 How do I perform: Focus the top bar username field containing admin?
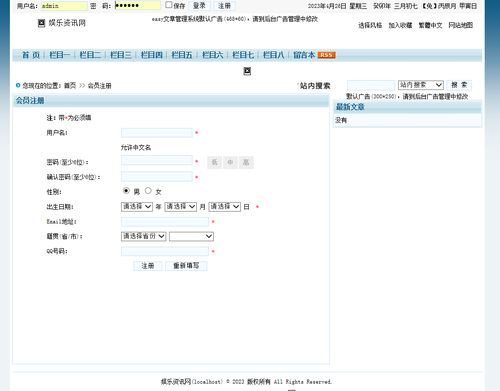tap(64, 6)
